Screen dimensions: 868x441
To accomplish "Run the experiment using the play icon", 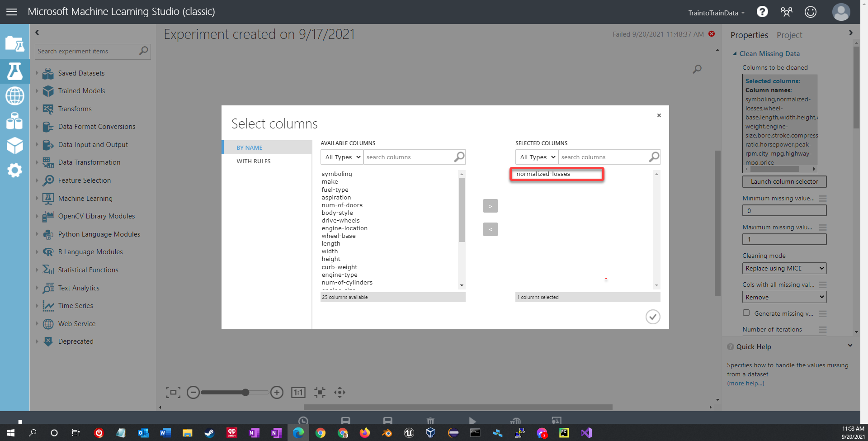I will (472, 421).
